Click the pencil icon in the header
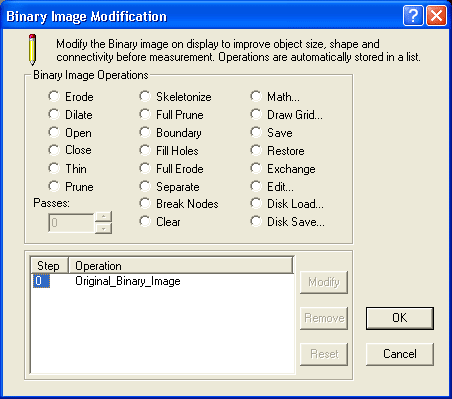Viewport: 452px width, 399px height. pyautogui.click(x=32, y=49)
